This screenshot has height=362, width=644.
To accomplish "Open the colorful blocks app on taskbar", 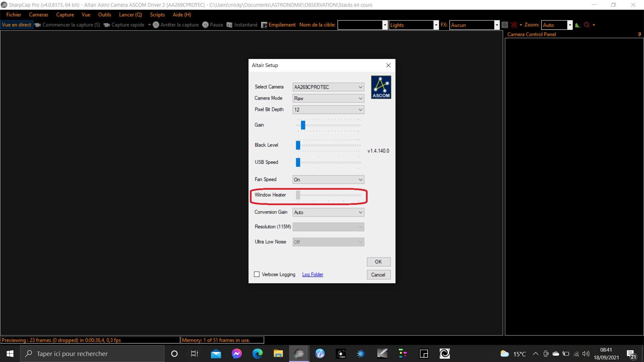I will click(x=403, y=354).
